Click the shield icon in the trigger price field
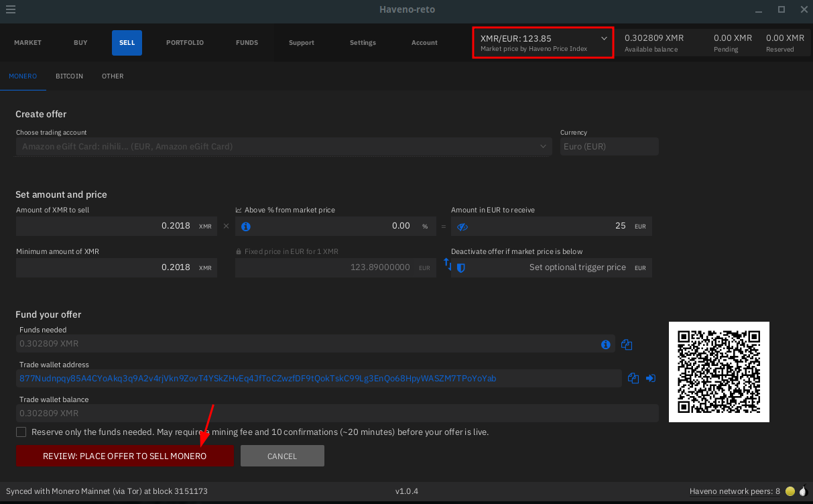The width and height of the screenshot is (813, 504). tap(461, 267)
